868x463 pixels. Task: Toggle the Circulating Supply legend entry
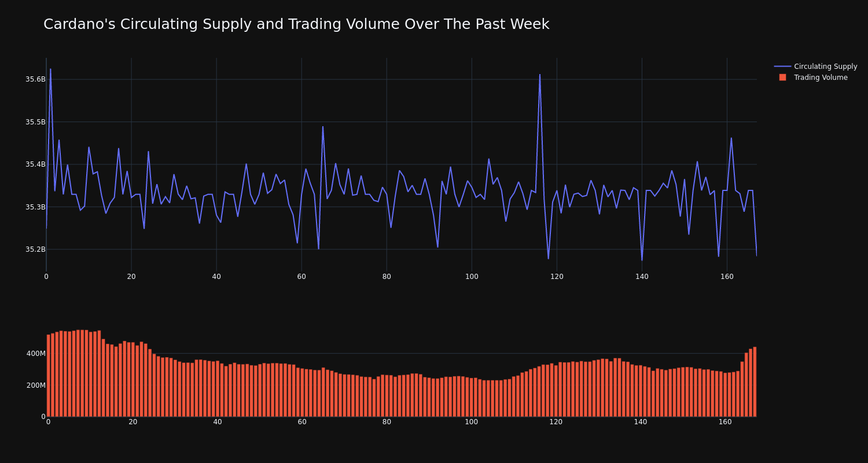tap(815, 67)
